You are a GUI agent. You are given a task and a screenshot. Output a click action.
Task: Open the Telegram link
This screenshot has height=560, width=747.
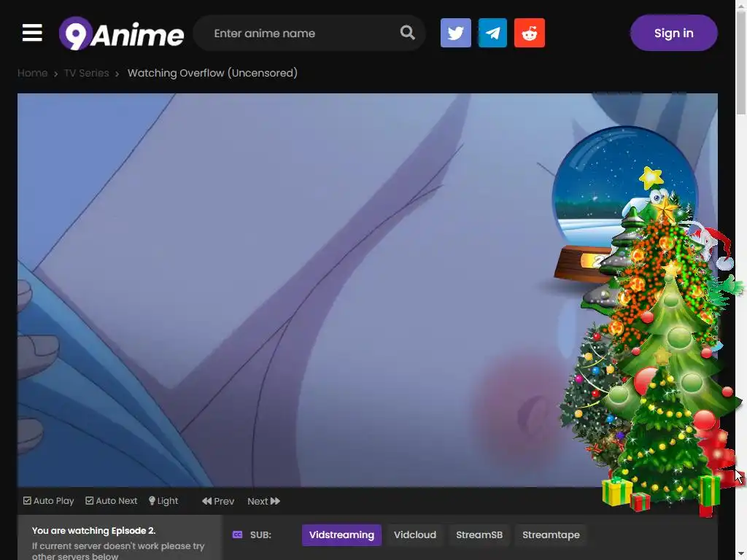pyautogui.click(x=492, y=33)
